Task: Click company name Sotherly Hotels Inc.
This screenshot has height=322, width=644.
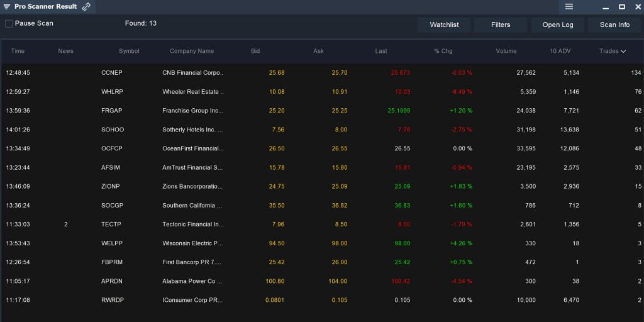Action: point(192,130)
